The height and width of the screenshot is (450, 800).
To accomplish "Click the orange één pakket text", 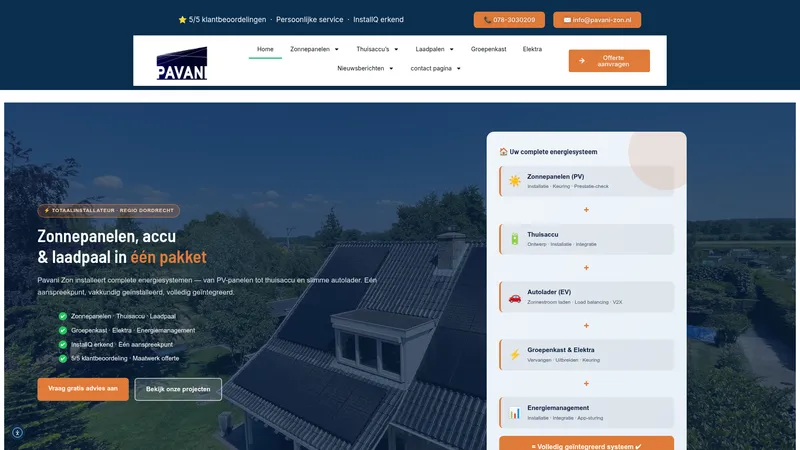I will coord(168,257).
